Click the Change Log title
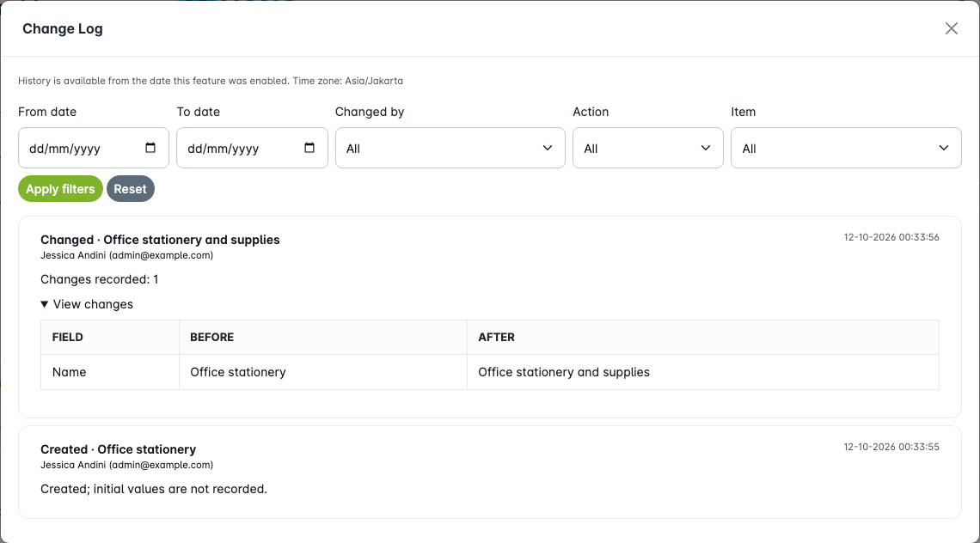980x543 pixels. (x=63, y=28)
